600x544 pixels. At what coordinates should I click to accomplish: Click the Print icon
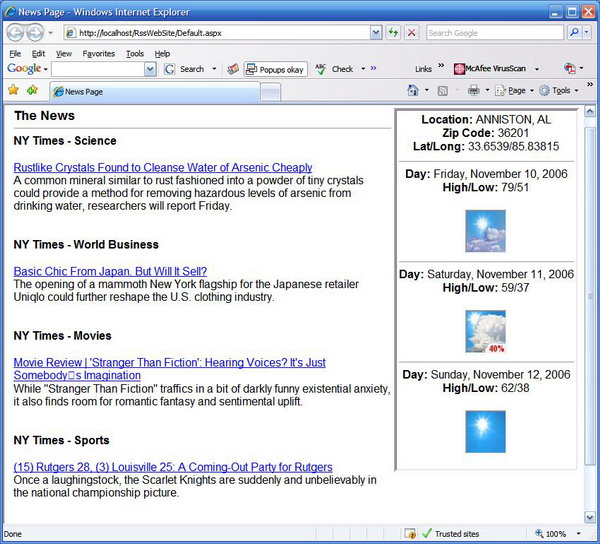[474, 91]
